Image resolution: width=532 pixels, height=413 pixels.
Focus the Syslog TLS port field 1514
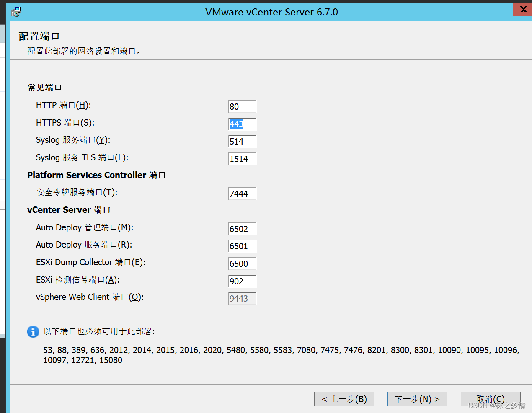point(242,159)
